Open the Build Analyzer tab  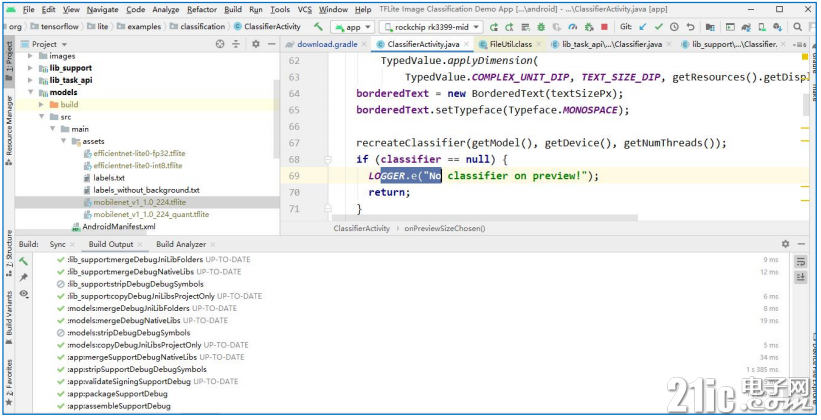click(x=181, y=244)
